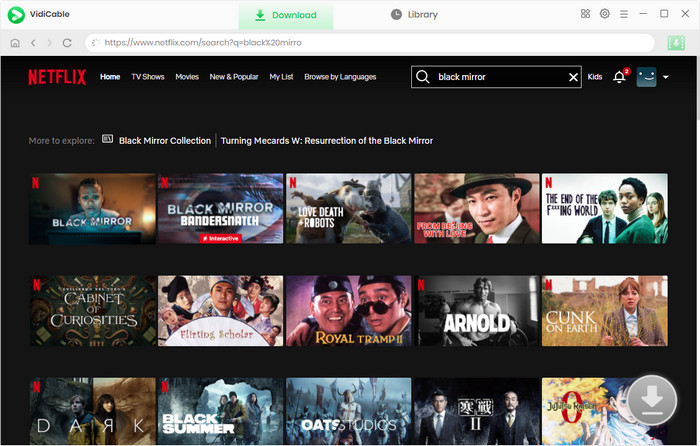Open Flirting Scholar thumbnail
This screenshot has height=446, width=700.
click(x=221, y=311)
